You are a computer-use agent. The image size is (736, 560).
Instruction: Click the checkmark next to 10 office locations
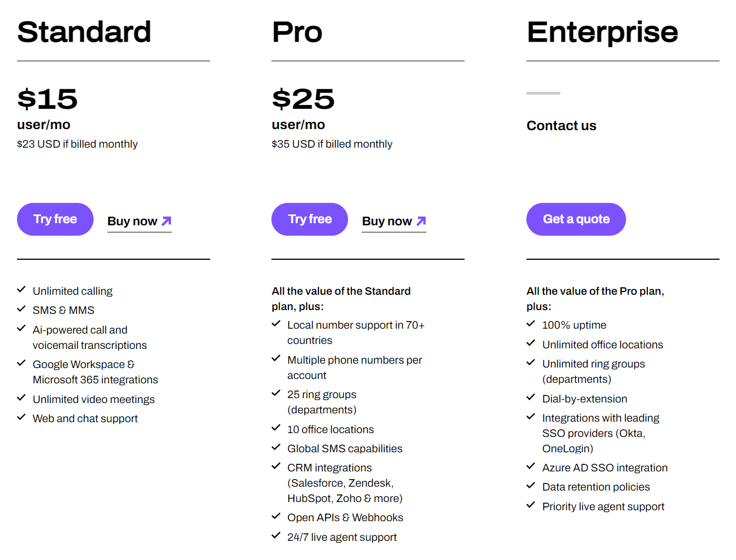(x=276, y=428)
